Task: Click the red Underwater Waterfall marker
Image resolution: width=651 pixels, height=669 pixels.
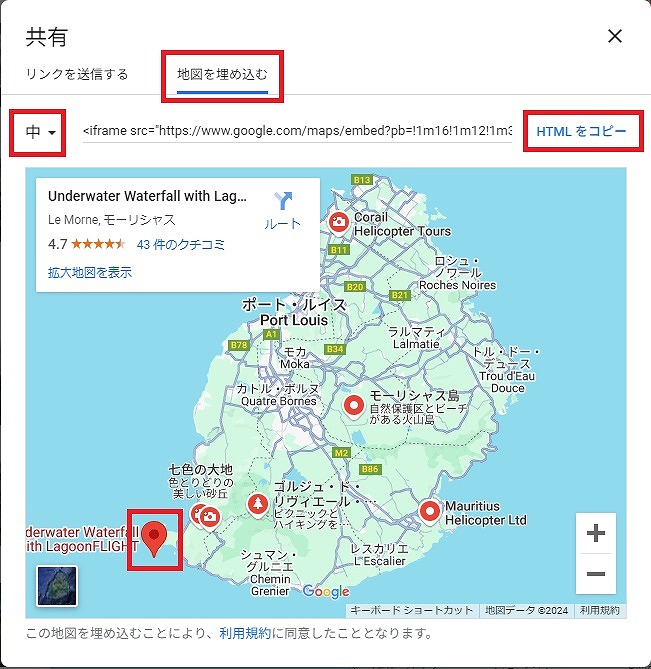Action: (154, 538)
